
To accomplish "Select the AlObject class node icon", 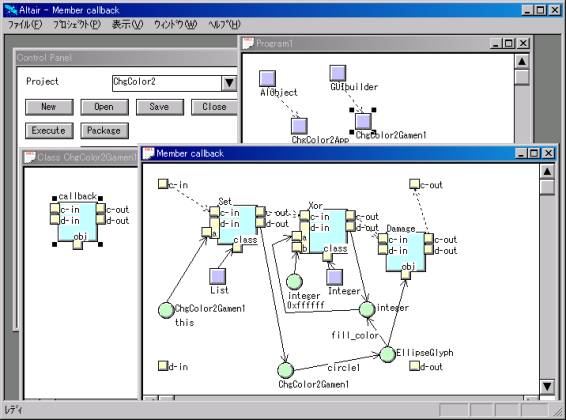I will coord(267,79).
